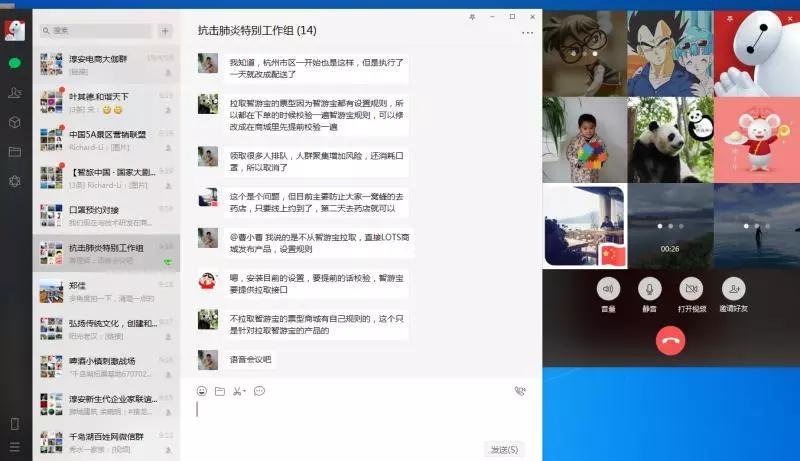Open the 叶其德和谐天下 chat
The width and height of the screenshot is (800, 461).
tap(106, 102)
